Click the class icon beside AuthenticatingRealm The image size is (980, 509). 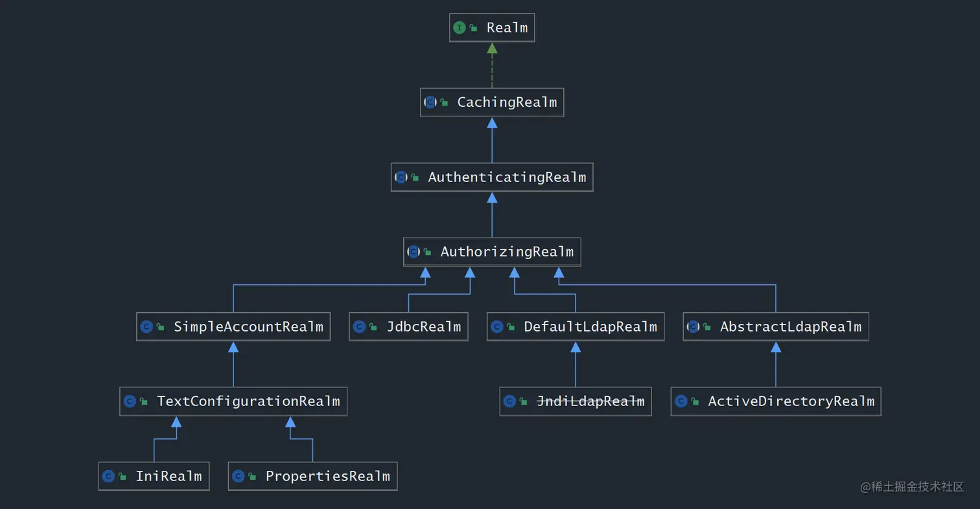(401, 177)
